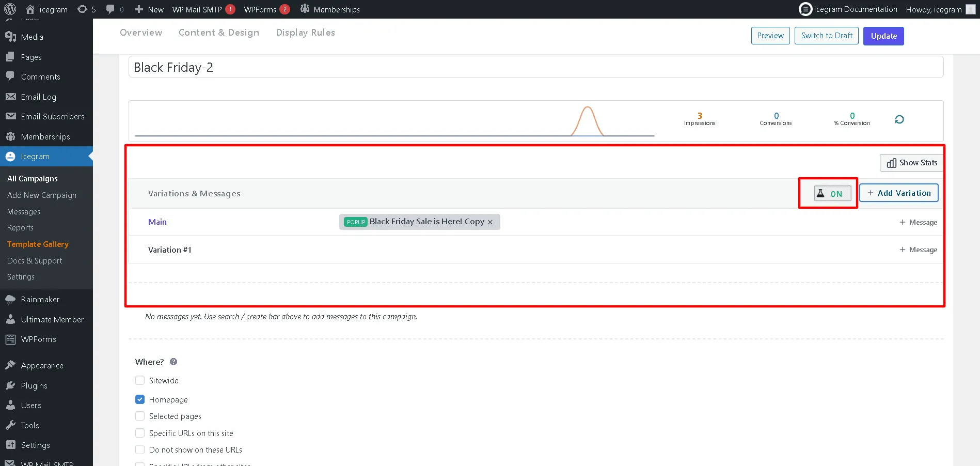The image size is (980, 466).
Task: Switch to the Overview tab
Action: 141,33
